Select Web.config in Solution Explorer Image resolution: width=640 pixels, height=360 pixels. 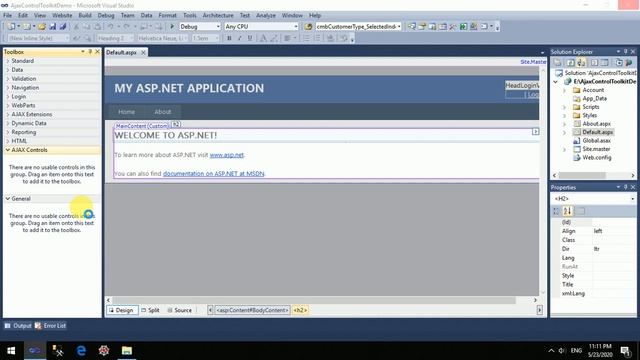[x=596, y=158]
